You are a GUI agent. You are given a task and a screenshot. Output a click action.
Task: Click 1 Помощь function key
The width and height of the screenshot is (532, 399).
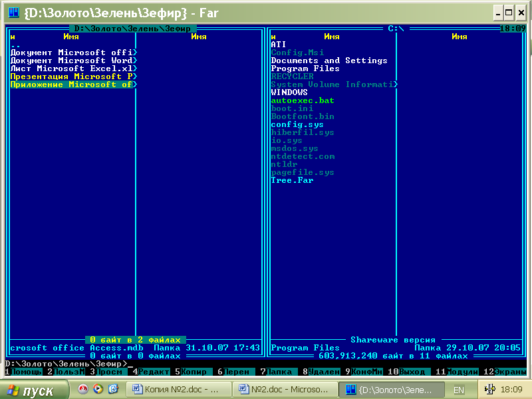[23, 372]
